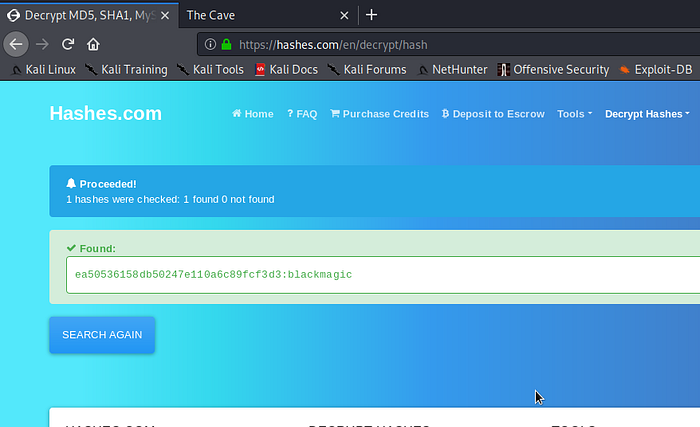The image size is (700, 427).
Task: Click the green padlock security icon
Action: click(x=226, y=45)
